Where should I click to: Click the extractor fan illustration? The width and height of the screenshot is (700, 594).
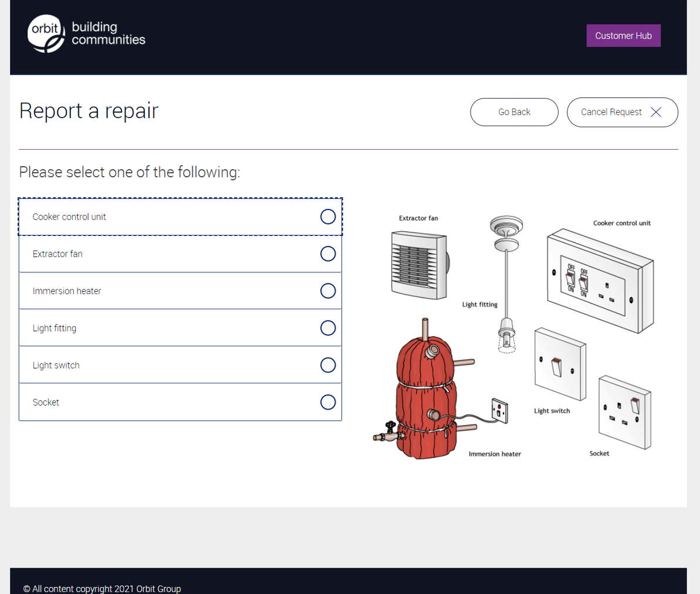(418, 264)
